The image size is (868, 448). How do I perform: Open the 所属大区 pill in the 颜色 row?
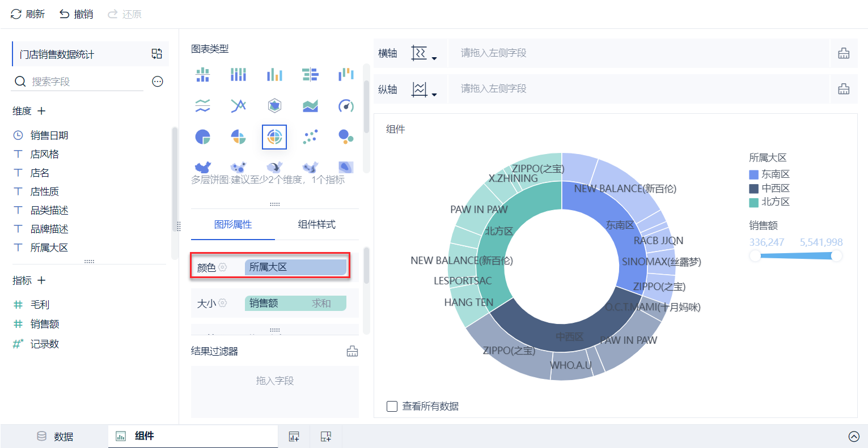(295, 267)
